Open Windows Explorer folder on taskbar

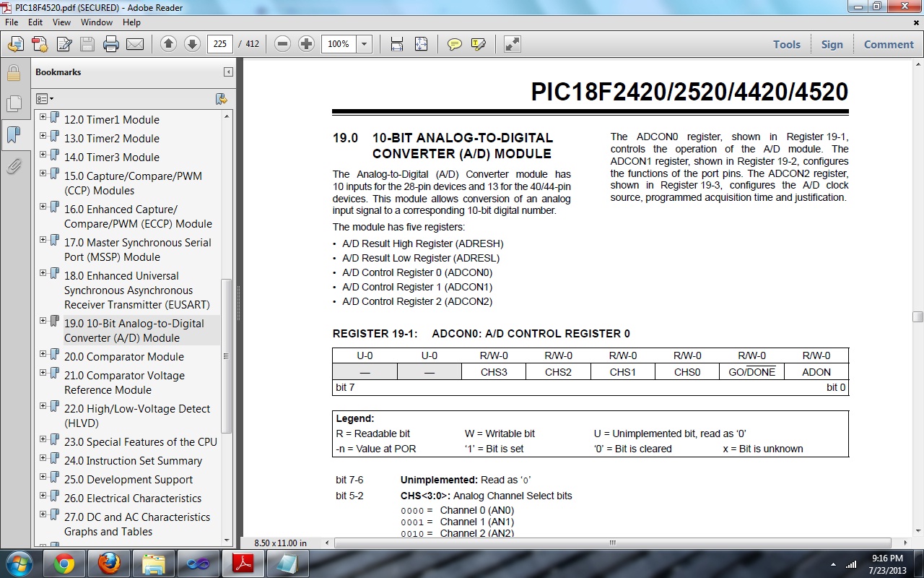[154, 564]
